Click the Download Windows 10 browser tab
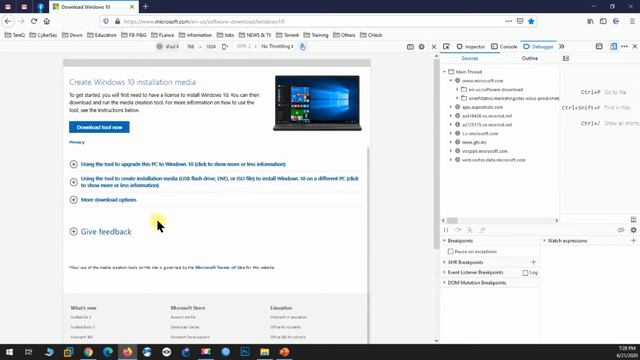Viewport: 640px width, 360px height. (94, 7)
